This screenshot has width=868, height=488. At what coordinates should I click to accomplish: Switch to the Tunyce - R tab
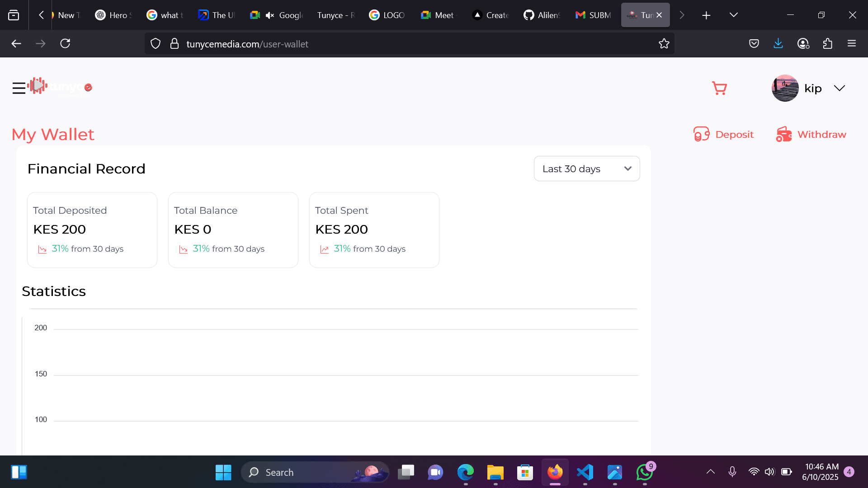335,15
